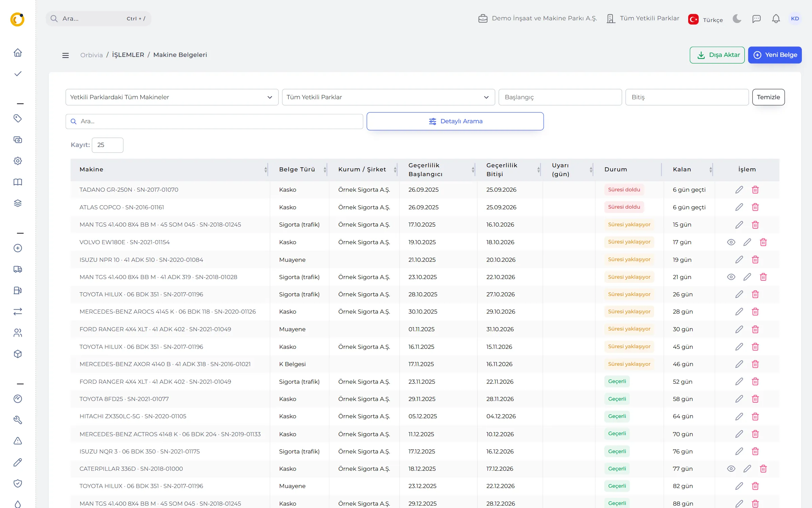Open the KD user avatar menu
812x508 pixels.
pyautogui.click(x=795, y=19)
